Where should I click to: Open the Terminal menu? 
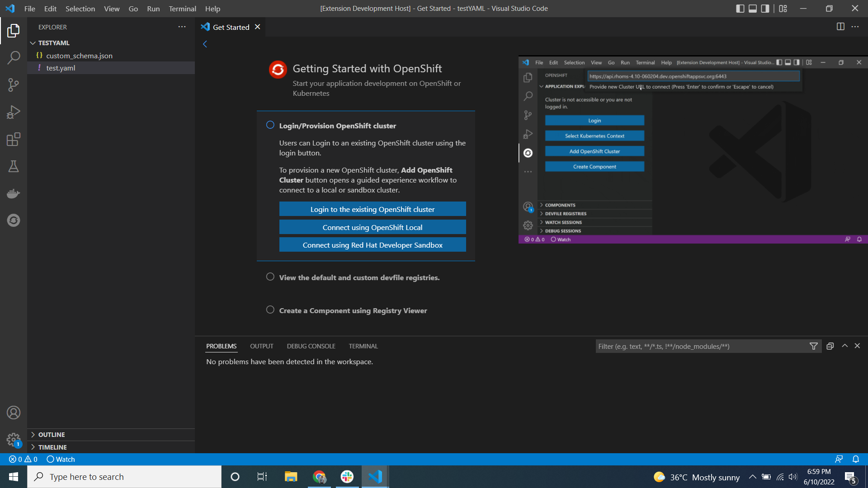(x=182, y=9)
